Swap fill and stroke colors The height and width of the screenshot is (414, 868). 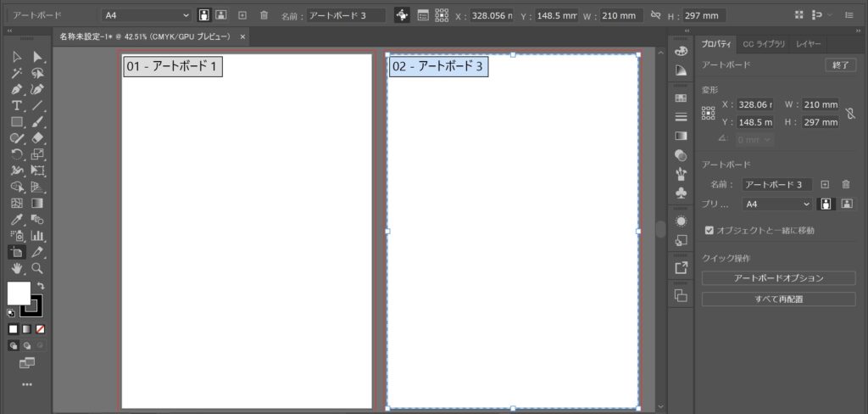point(41,286)
